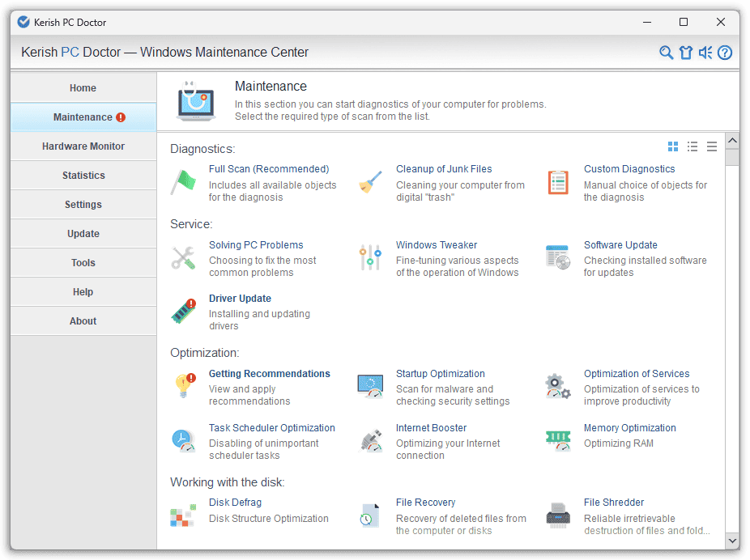Screen dimensions: 750x560
Task: Click the Driver Update memory chip icon
Action: [x=184, y=311]
